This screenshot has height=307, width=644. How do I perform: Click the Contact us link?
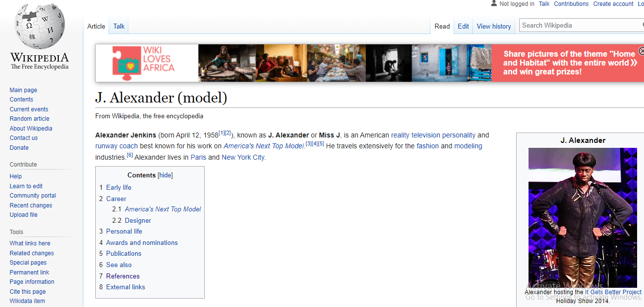[x=24, y=138]
